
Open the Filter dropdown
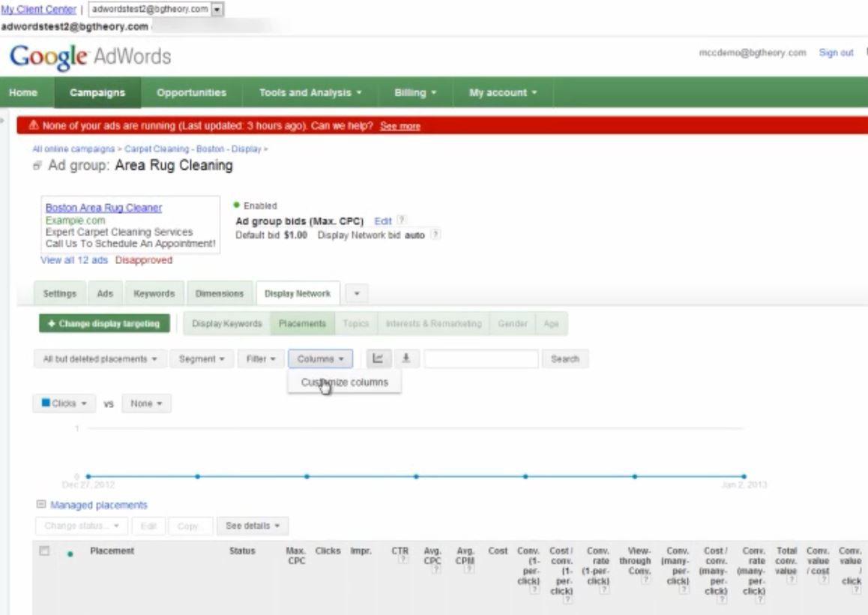(x=261, y=359)
